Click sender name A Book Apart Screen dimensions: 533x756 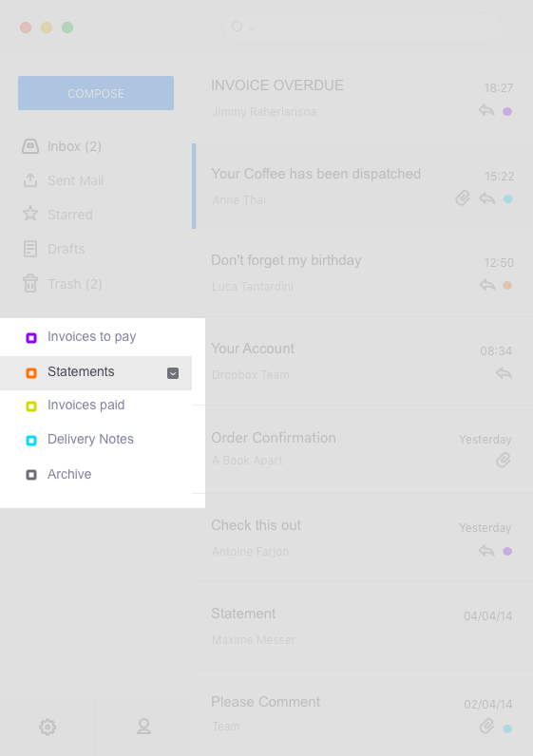click(x=247, y=461)
